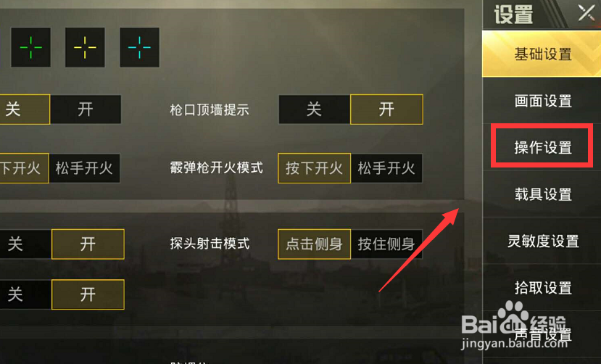Close the settings panel with X
The image size is (601, 364).
587,13
